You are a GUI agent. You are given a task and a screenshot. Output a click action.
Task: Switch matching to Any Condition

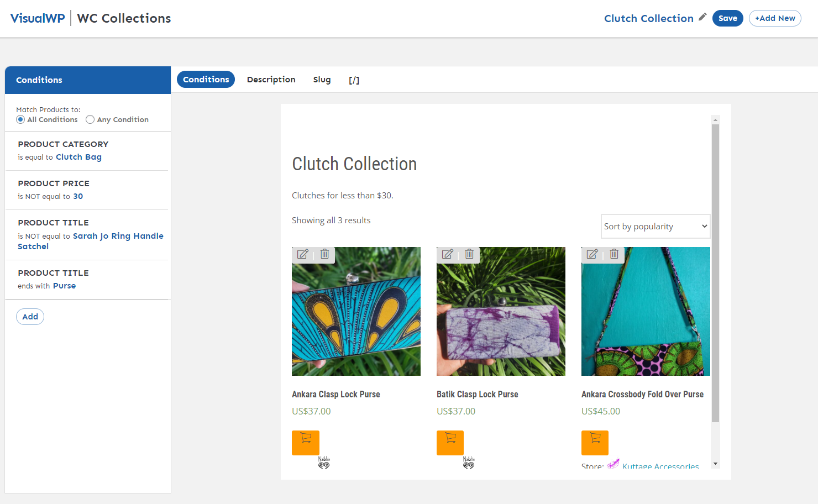[x=90, y=119]
